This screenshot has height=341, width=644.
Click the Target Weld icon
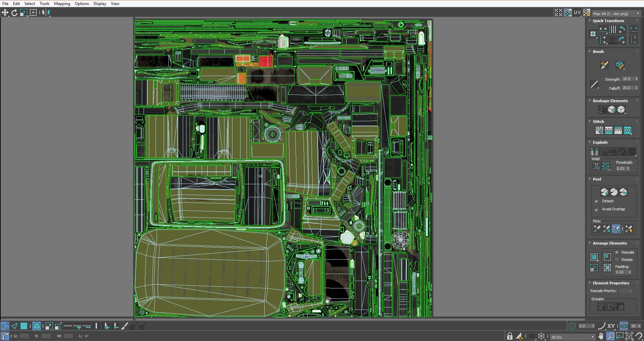pyautogui.click(x=596, y=166)
